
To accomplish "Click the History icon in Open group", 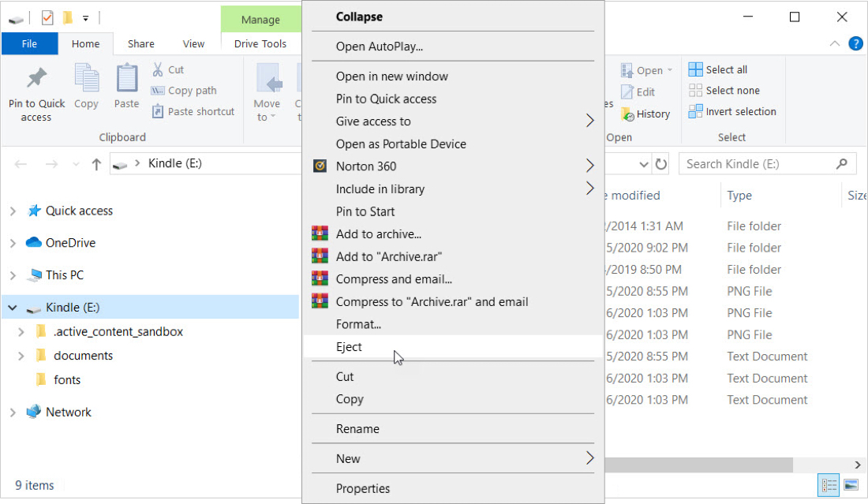I will tap(628, 114).
